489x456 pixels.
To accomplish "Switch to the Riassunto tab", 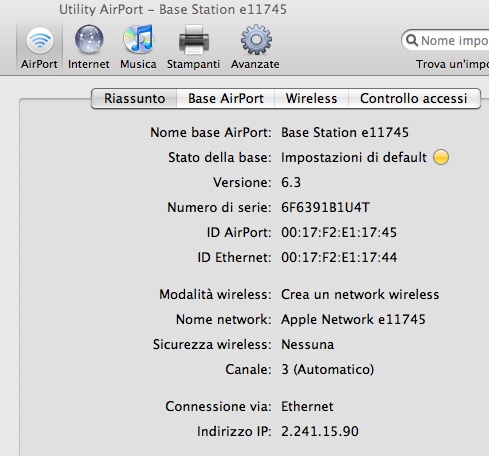I will point(134,99).
